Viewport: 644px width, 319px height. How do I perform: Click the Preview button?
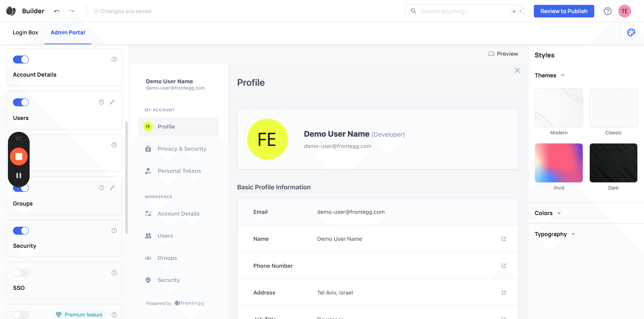click(503, 54)
